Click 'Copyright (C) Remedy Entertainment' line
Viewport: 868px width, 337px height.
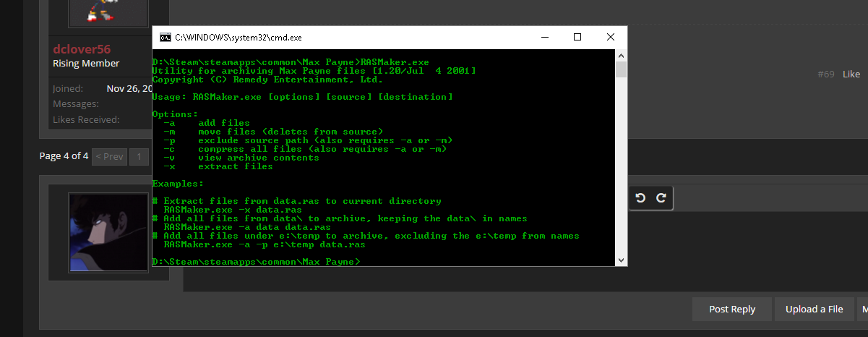click(267, 80)
